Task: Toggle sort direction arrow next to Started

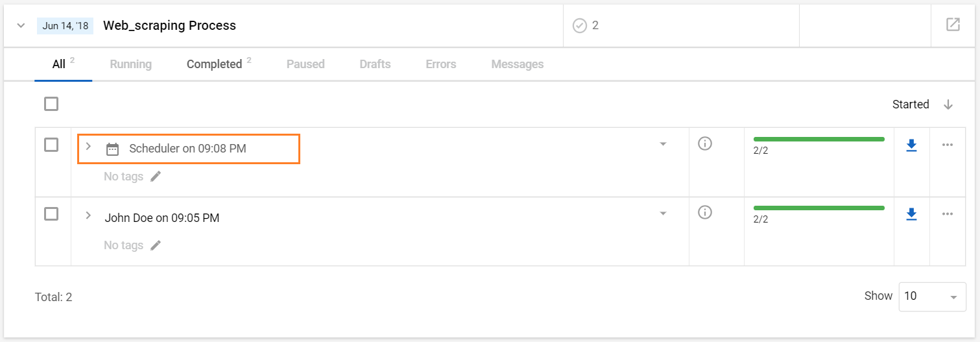Action: (x=948, y=104)
